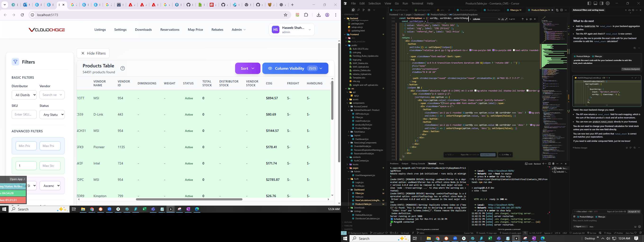Open a new Chrome tab with plus
The width and height of the screenshot is (644, 242).
292,5
